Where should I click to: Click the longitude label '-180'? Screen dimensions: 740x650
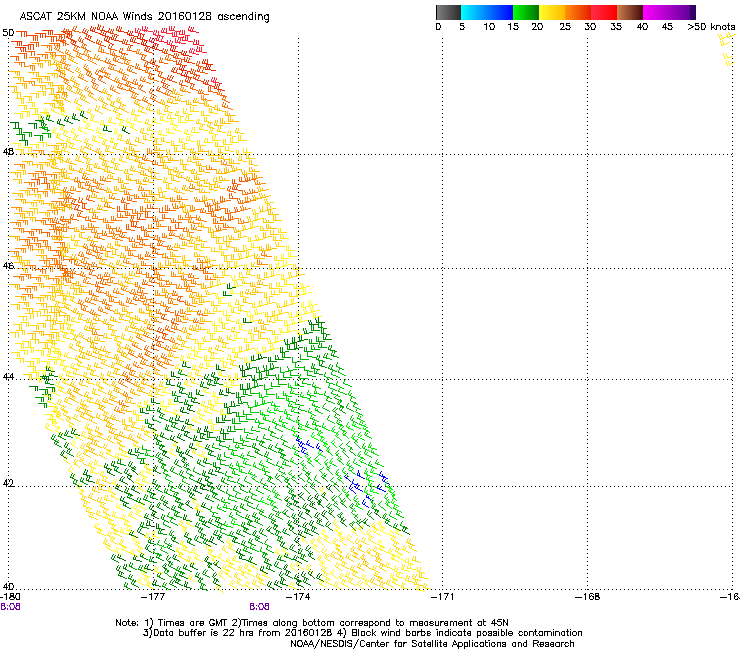tap(10, 597)
